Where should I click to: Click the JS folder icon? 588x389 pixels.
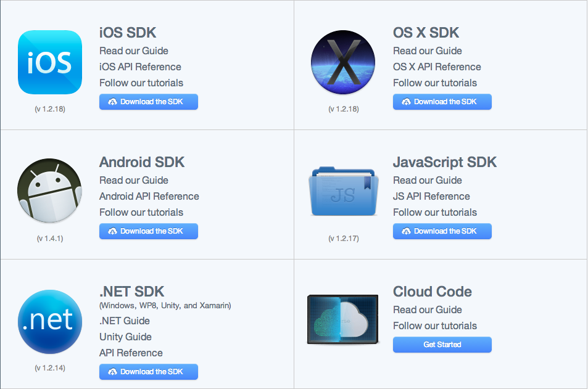click(x=343, y=192)
